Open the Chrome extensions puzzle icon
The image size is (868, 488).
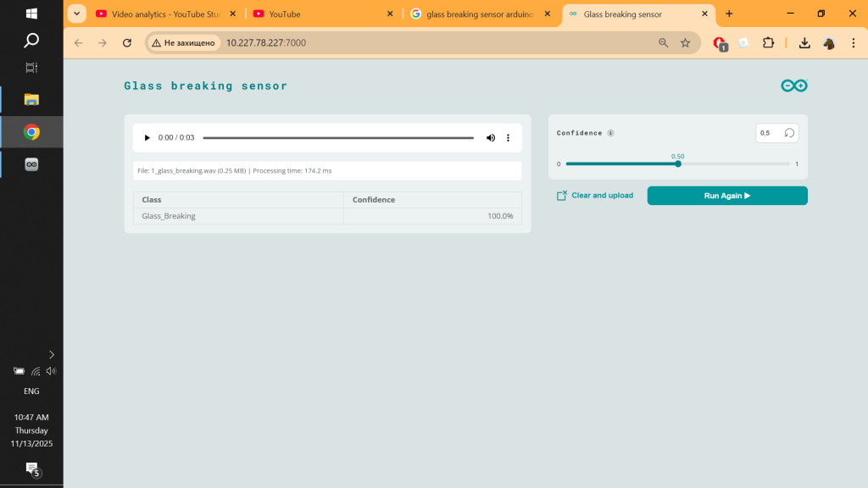coord(769,42)
